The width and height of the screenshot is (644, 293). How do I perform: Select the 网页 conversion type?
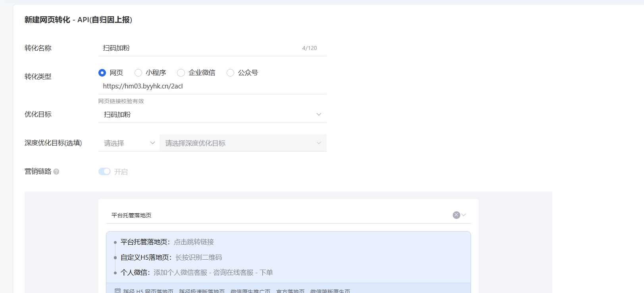(x=102, y=73)
